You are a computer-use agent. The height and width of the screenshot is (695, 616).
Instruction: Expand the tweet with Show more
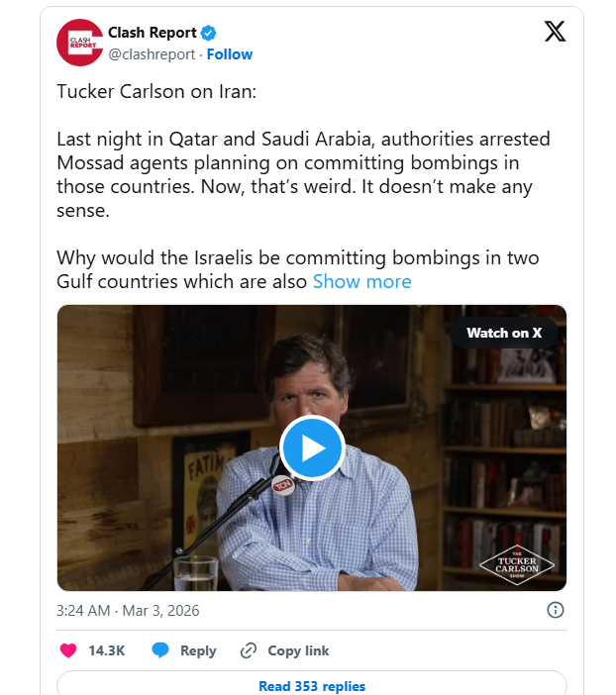click(361, 281)
